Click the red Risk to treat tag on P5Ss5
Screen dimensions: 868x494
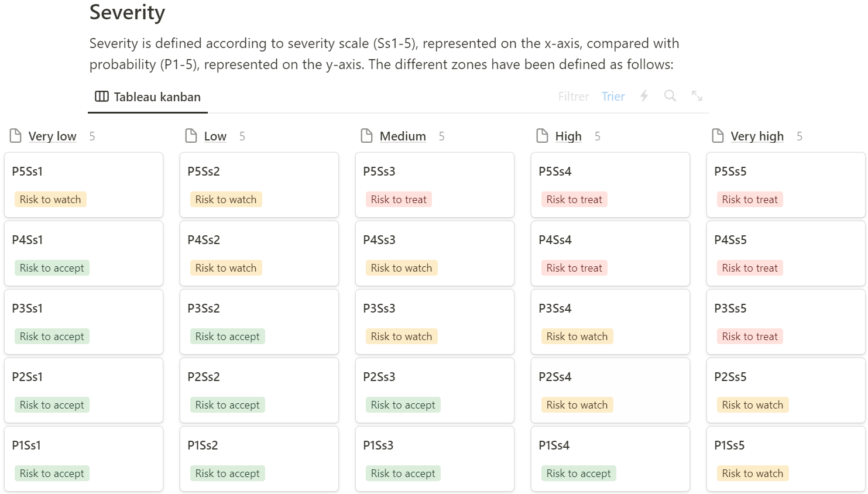pos(750,200)
